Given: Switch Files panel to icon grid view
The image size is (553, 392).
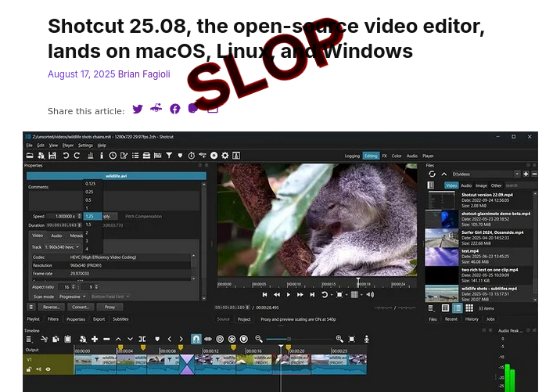Looking at the screenshot, I should click(469, 308).
